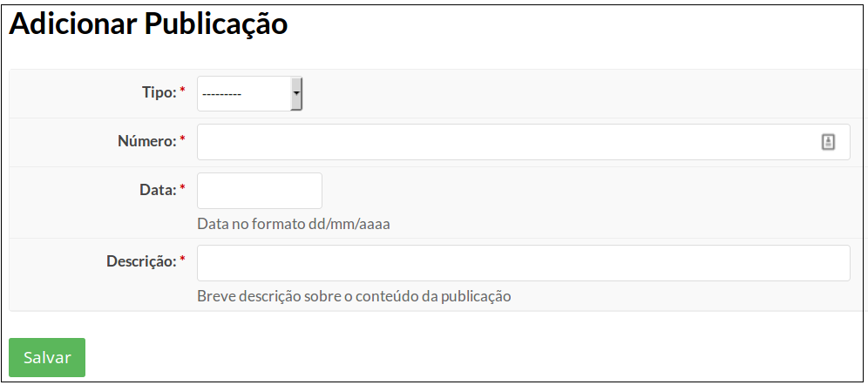The image size is (868, 385).
Task: Save the publication with Salvar
Action: pos(47,357)
